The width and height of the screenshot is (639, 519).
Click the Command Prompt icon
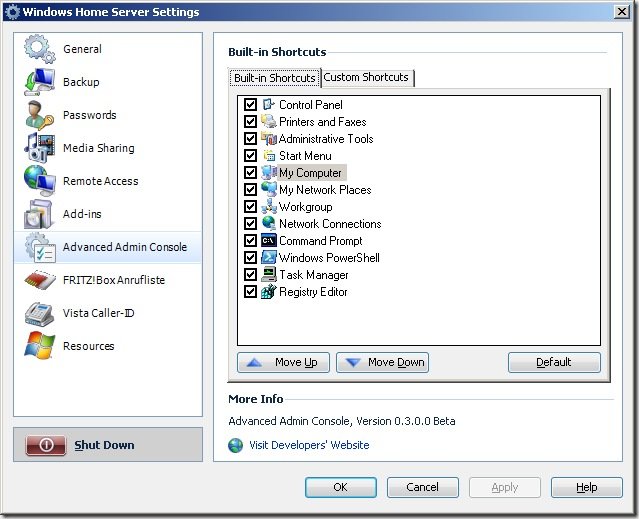point(269,241)
